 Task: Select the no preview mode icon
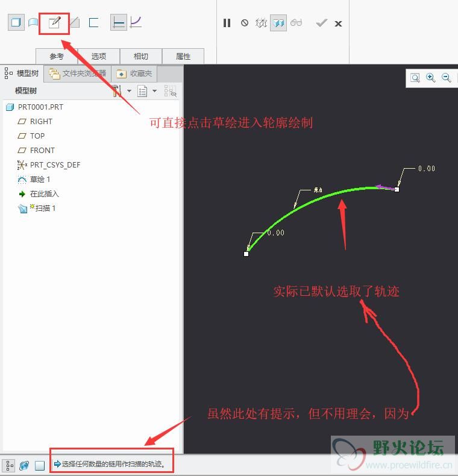(x=245, y=23)
